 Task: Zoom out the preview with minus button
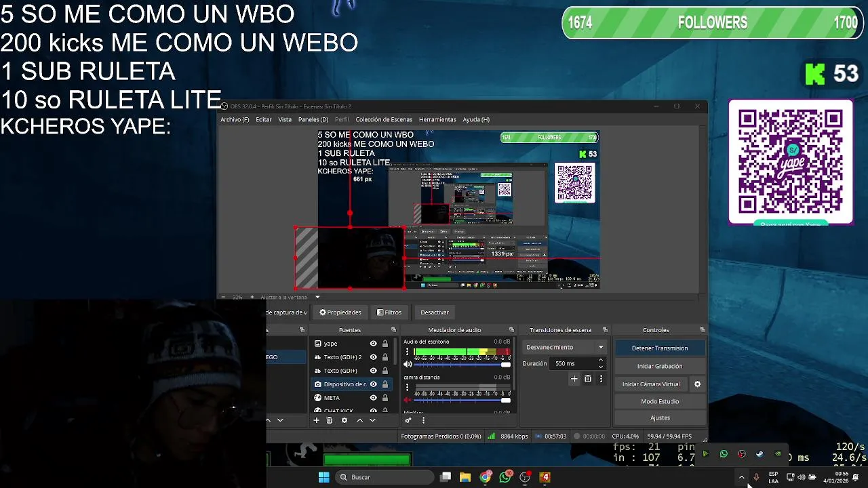[x=224, y=297]
